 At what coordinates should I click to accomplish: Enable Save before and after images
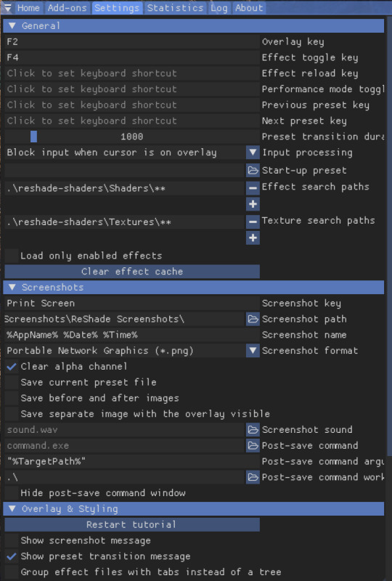12,398
